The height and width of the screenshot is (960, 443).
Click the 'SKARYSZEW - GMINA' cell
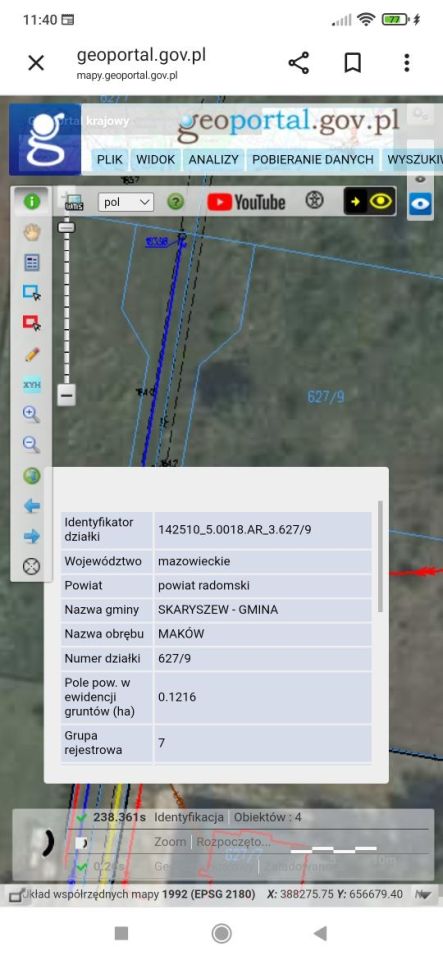coord(262,610)
